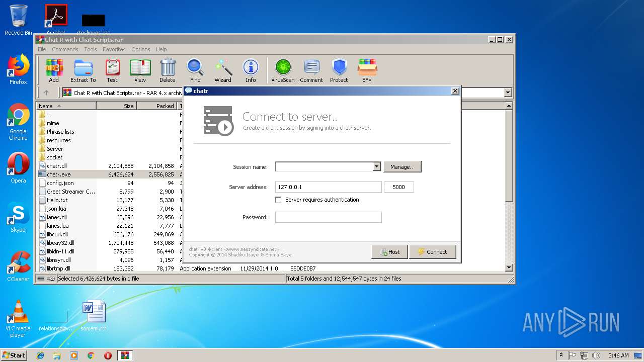Sort file list by Packed column
644x362 pixels.
[156, 106]
